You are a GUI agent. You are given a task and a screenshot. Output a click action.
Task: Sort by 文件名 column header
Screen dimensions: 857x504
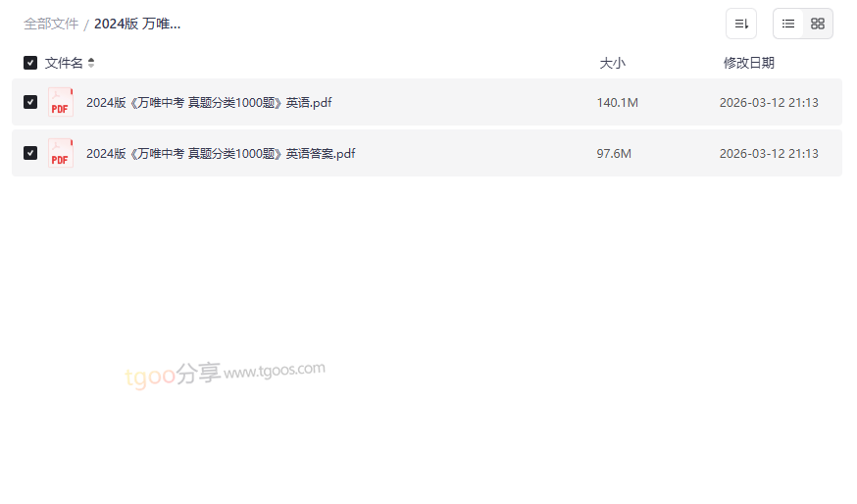coord(64,63)
